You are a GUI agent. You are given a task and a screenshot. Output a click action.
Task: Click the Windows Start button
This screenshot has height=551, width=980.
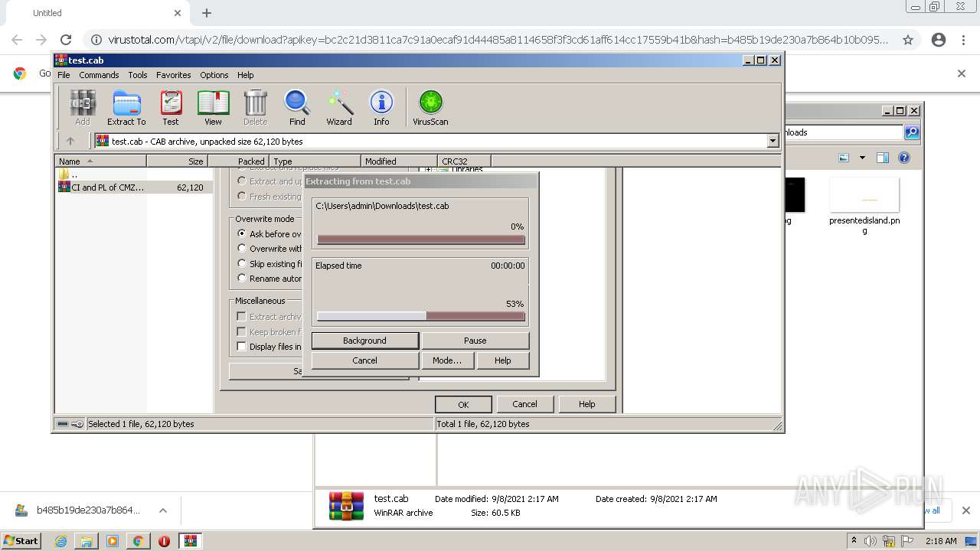point(21,541)
